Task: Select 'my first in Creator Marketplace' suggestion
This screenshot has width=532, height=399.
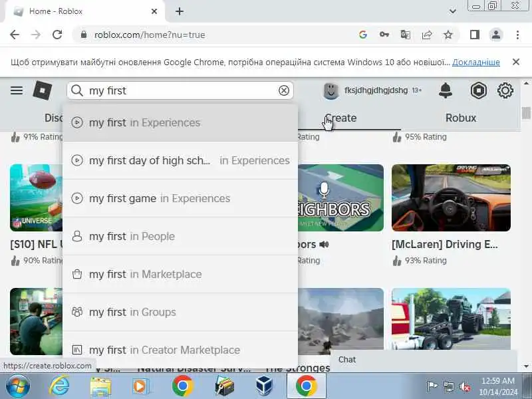Action: pyautogui.click(x=180, y=350)
